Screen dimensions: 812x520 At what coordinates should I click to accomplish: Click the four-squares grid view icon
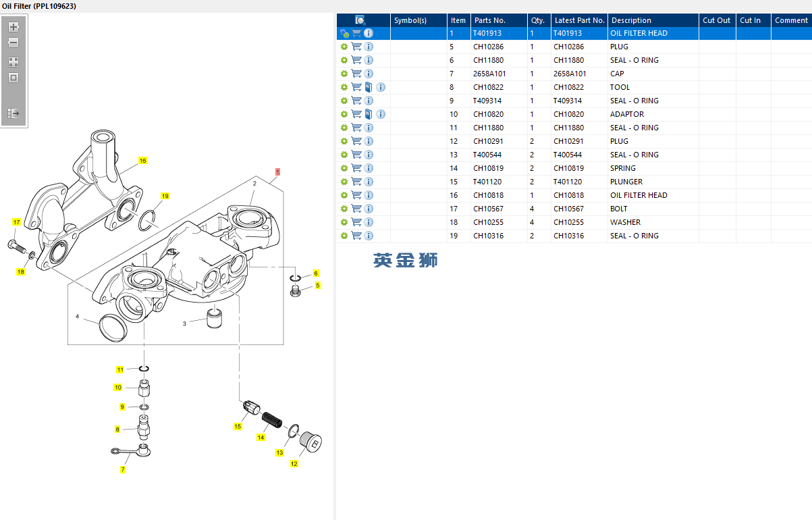pos(13,61)
